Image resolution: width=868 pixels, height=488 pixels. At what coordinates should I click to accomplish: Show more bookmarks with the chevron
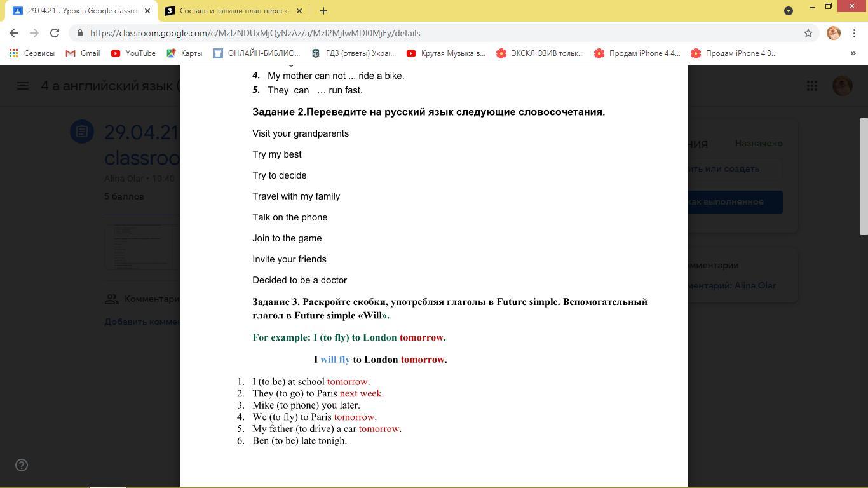pos(853,53)
